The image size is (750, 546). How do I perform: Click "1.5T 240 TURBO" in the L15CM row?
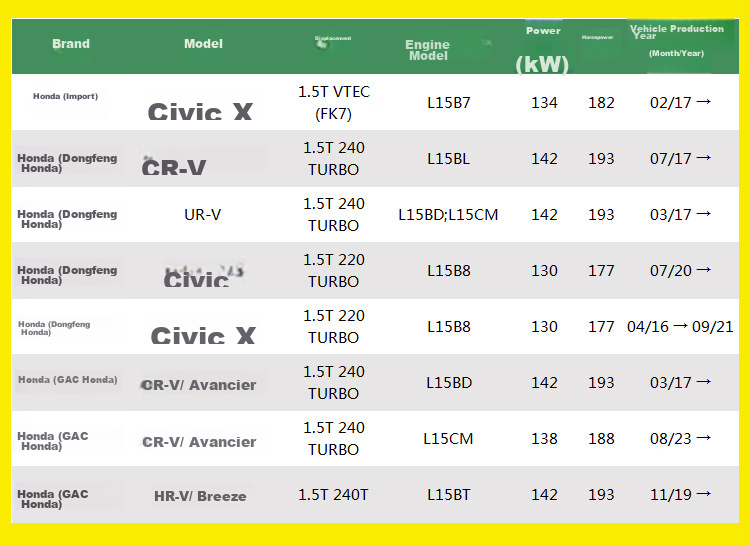point(334,438)
